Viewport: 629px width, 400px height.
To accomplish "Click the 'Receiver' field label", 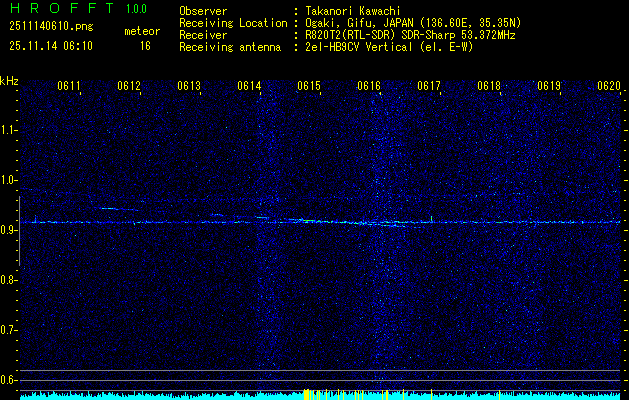I will [x=203, y=35].
